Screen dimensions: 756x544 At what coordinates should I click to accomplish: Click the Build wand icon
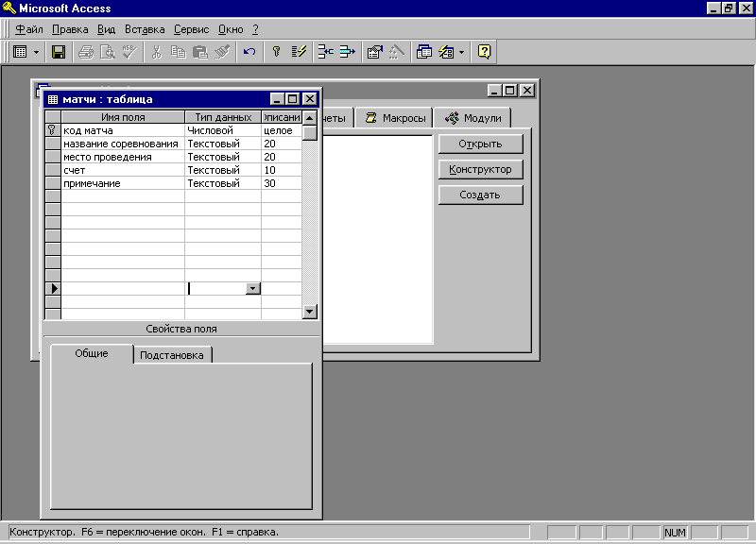(x=396, y=52)
